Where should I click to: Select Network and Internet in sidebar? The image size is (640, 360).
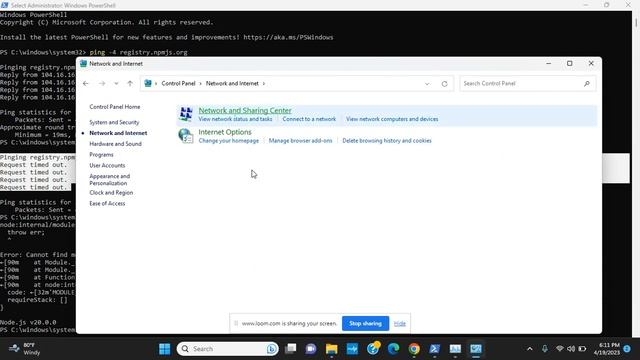coord(118,133)
